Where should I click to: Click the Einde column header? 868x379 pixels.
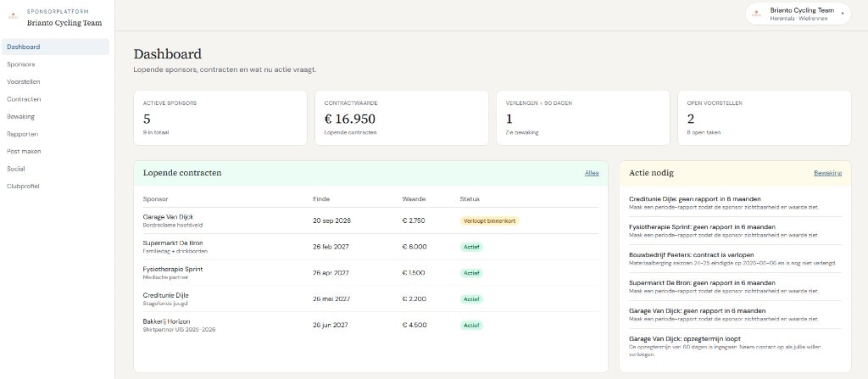(321, 199)
